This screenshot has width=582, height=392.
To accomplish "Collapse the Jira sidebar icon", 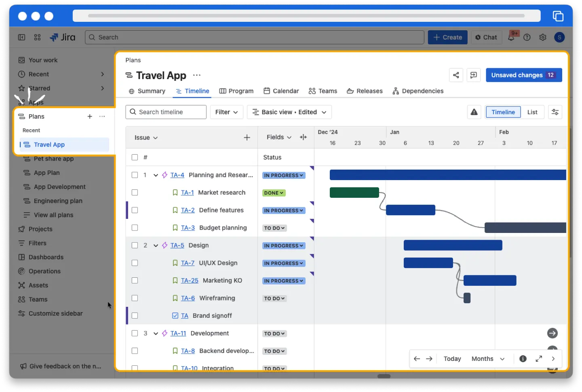I will coord(22,37).
